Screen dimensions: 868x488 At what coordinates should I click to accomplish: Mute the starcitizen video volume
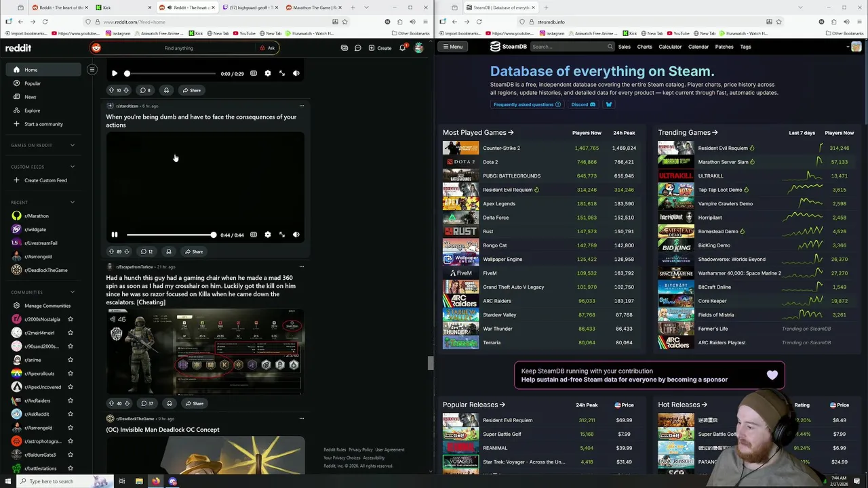click(296, 235)
